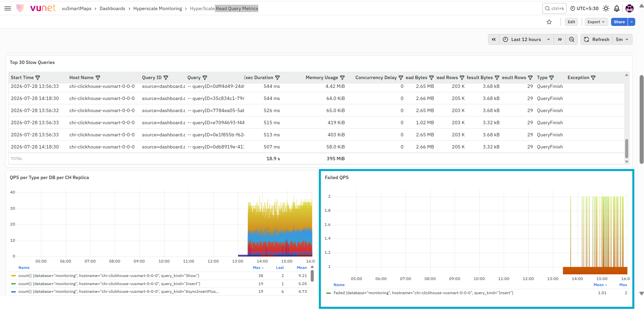This screenshot has width=644, height=309.
Task: Filter the Memory Usage column
Action: coord(342,78)
